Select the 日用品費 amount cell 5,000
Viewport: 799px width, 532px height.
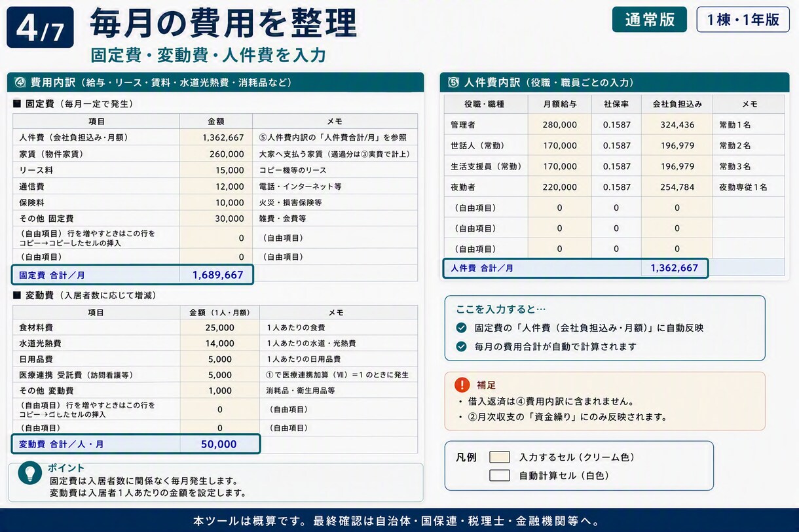pyautogui.click(x=220, y=359)
